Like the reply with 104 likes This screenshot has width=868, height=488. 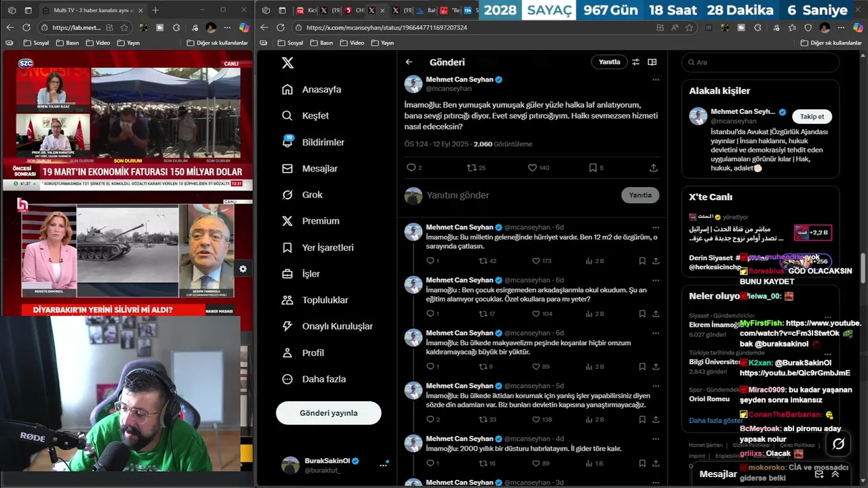pos(542,314)
